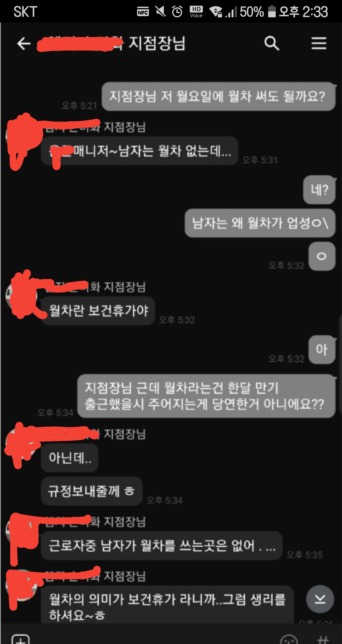Tap the chat title '지점장님' in header

(x=157, y=43)
